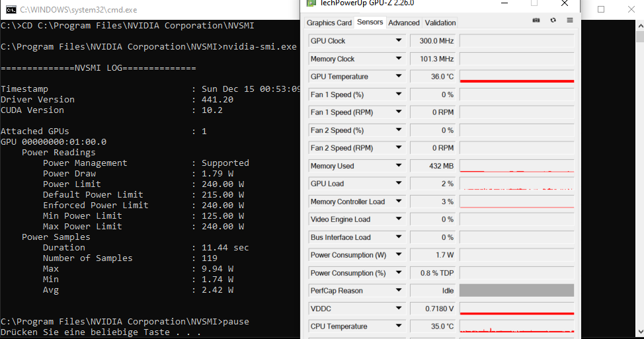The image size is (644, 339).
Task: Click the GPU Temperature value 36.0 °C
Action: pos(433,77)
